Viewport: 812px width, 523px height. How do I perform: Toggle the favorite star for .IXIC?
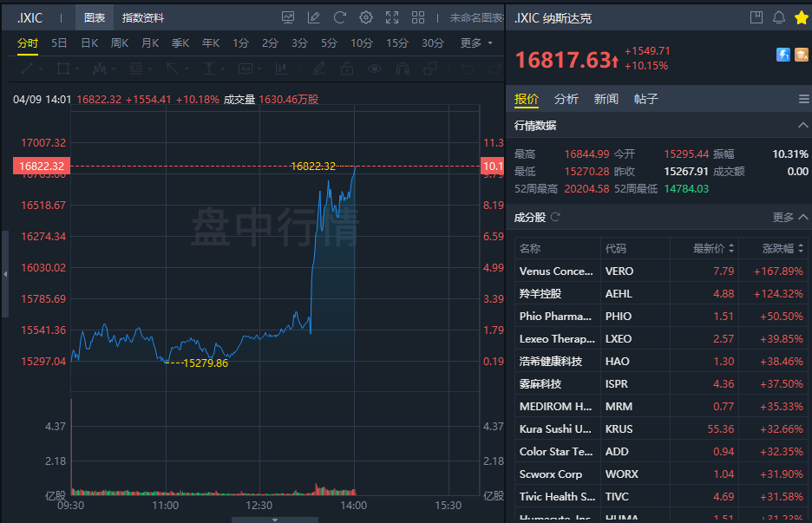click(x=801, y=17)
